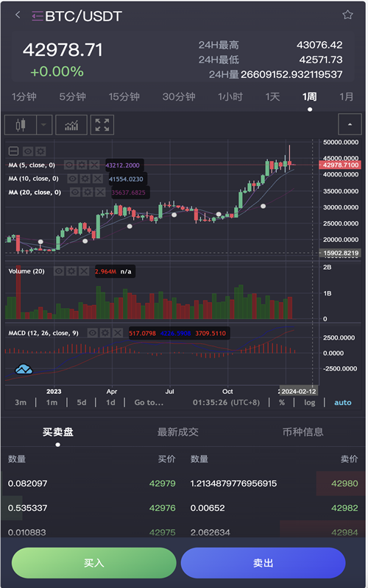Open settings gear for MA (10, close, 0)
This screenshot has height=588, width=368.
[85, 179]
